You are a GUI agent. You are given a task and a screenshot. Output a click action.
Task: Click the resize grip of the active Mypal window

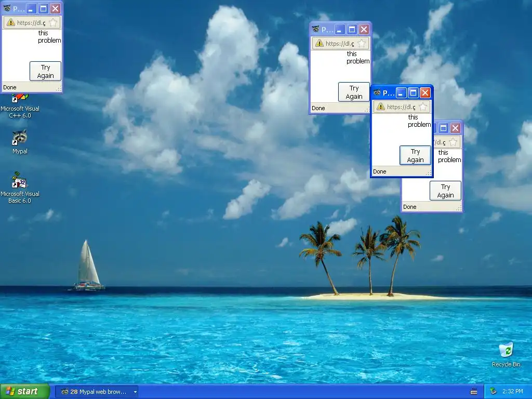429,173
